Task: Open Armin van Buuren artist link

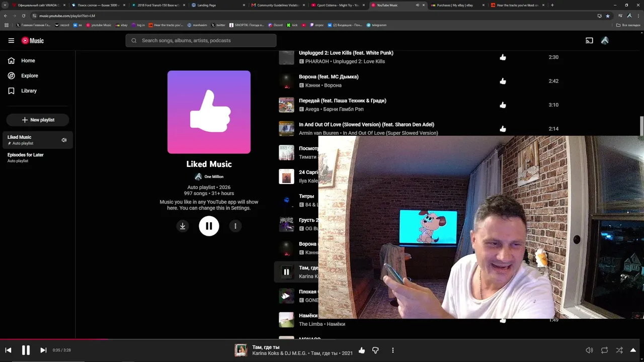Action: tap(319, 133)
